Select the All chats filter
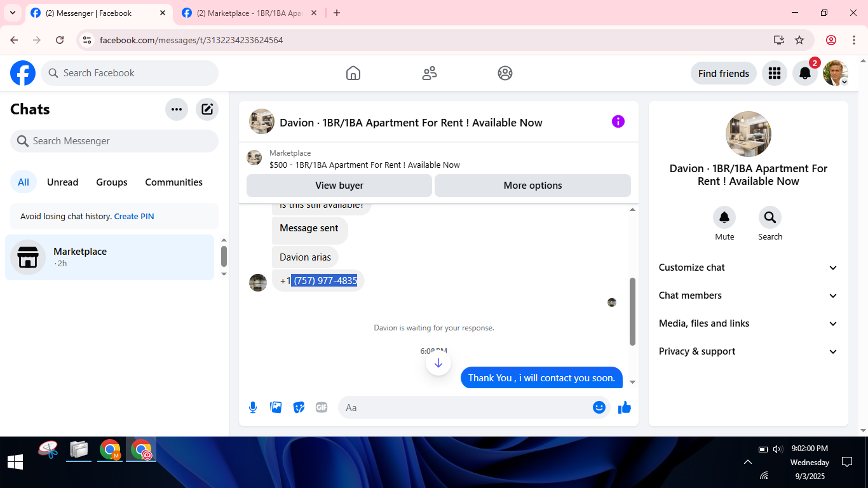 pos(24,182)
